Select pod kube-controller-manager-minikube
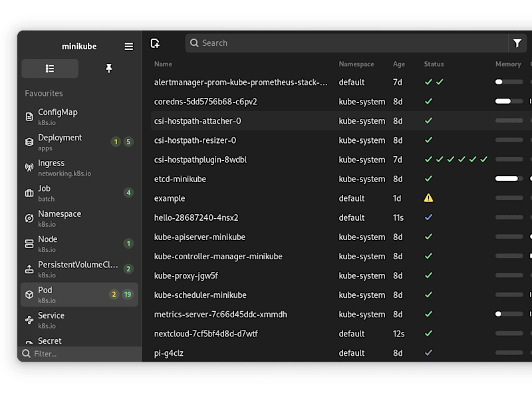 341,257
